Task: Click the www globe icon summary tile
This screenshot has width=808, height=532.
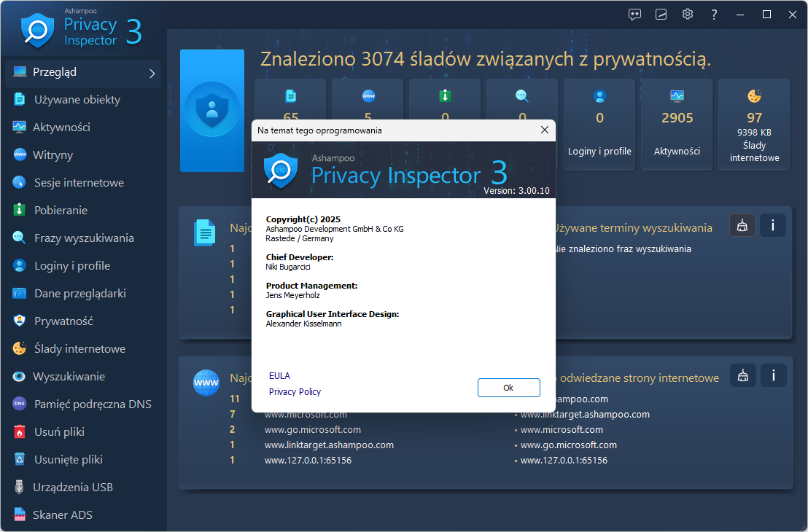Action: tap(368, 95)
